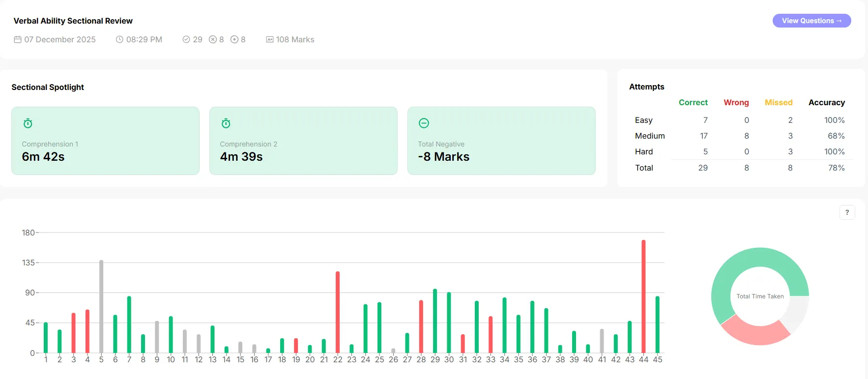Click the 108 Marks score text

pyautogui.click(x=295, y=39)
